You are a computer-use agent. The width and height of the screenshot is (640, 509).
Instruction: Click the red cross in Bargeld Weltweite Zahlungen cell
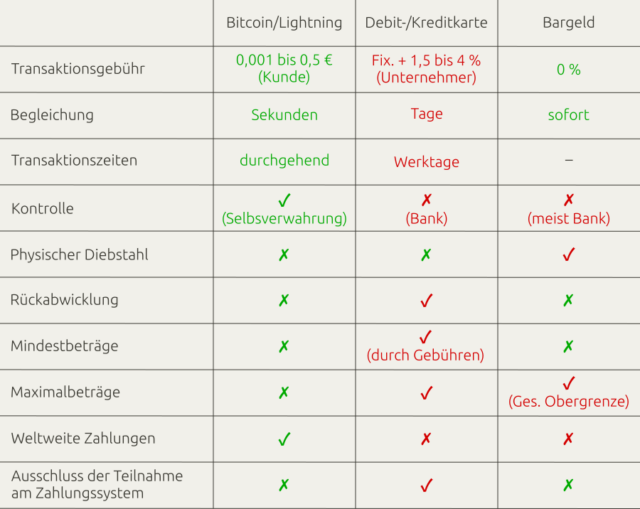569,439
